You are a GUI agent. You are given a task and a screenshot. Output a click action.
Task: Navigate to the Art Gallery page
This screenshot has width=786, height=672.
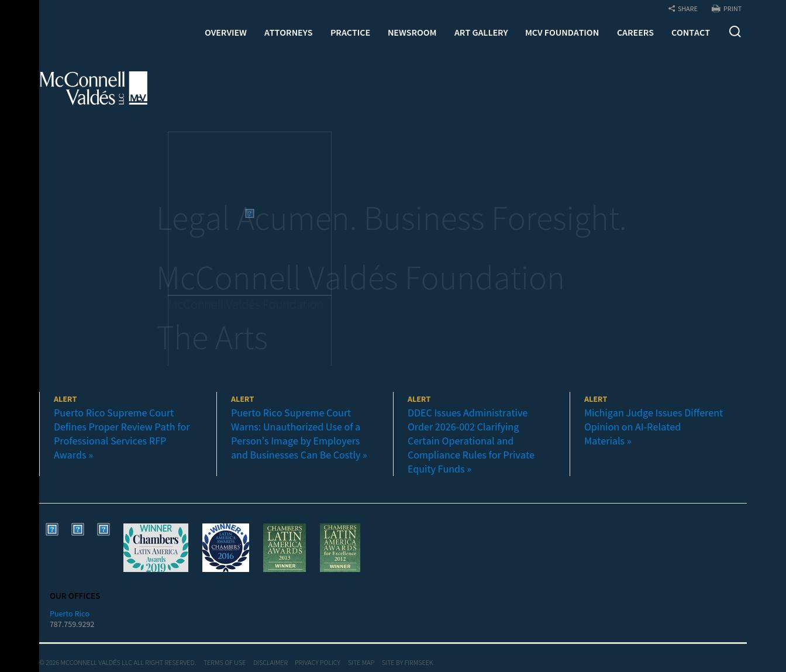tap(481, 33)
